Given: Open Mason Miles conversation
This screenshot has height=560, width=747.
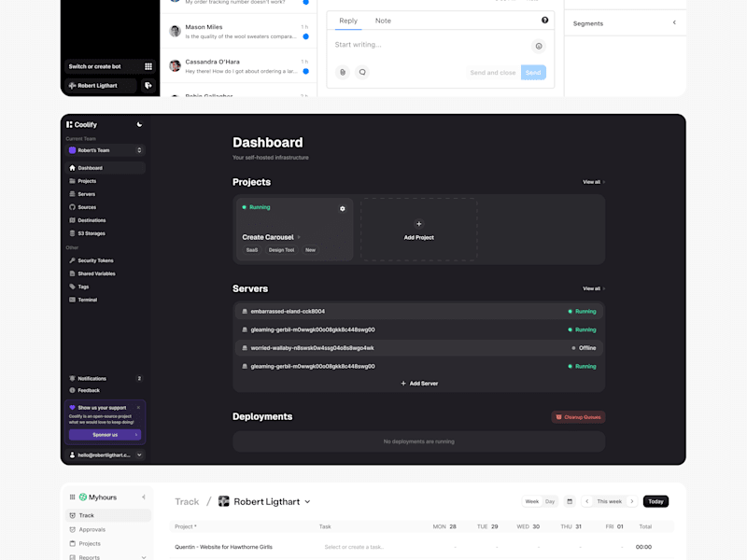Looking at the screenshot, I should pyautogui.click(x=239, y=32).
